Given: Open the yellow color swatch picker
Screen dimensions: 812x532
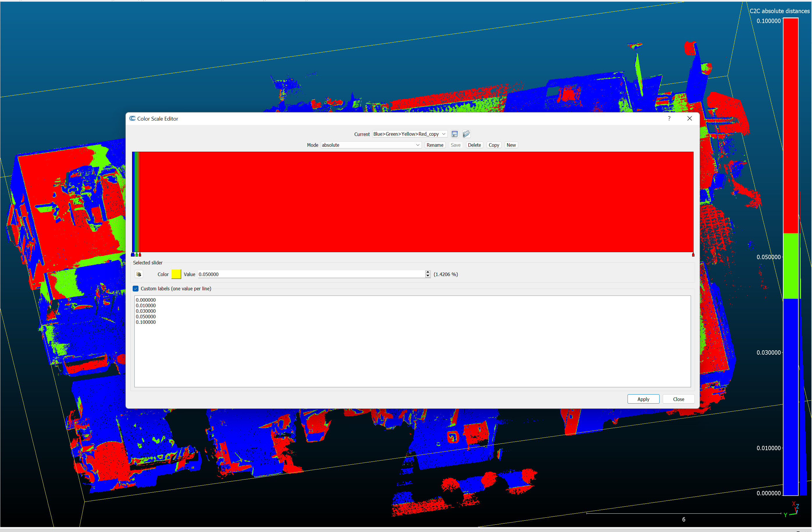Looking at the screenshot, I should pyautogui.click(x=176, y=274).
